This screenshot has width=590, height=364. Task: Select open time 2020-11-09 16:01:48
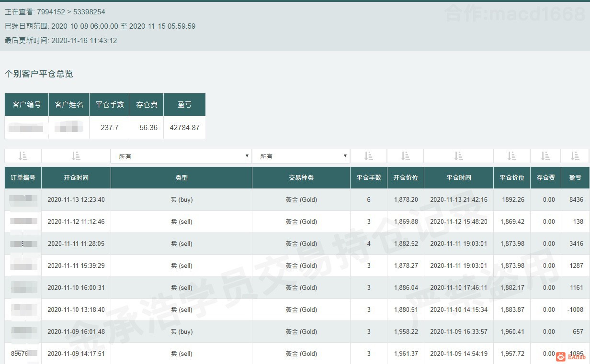click(x=76, y=331)
